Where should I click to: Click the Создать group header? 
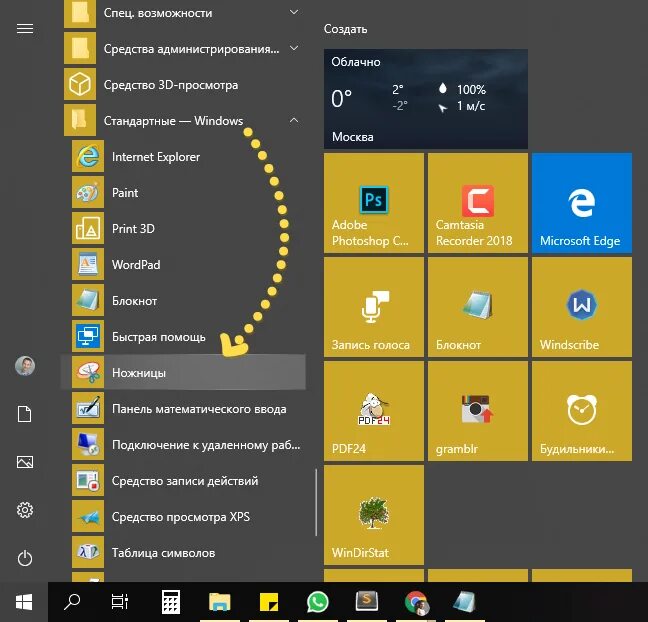345,29
